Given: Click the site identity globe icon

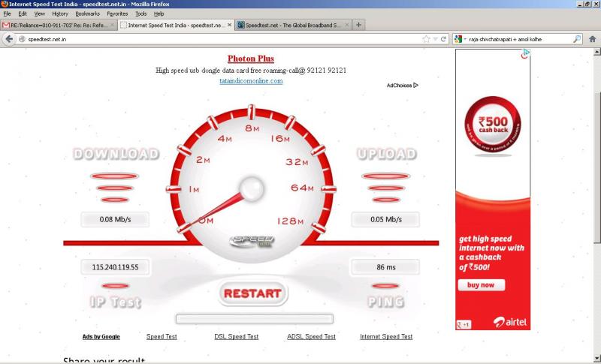Looking at the screenshot, I should pyautogui.click(x=22, y=39).
